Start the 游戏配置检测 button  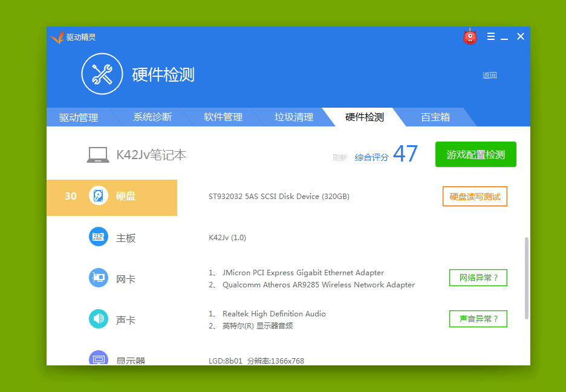476,154
